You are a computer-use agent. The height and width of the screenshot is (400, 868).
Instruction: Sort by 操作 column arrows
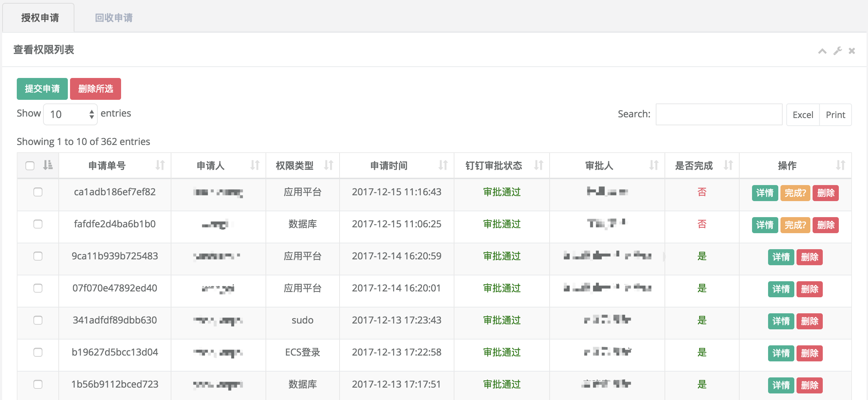pyautogui.click(x=841, y=165)
